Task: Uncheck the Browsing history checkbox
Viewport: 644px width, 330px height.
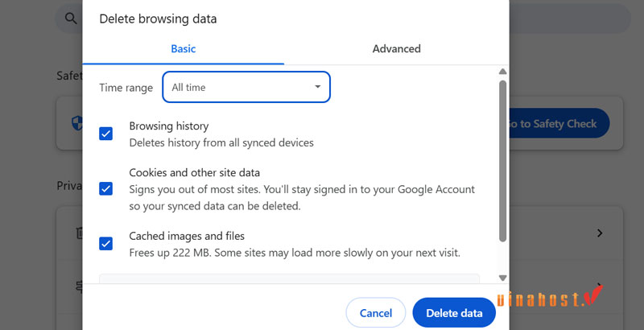Action: tap(106, 134)
